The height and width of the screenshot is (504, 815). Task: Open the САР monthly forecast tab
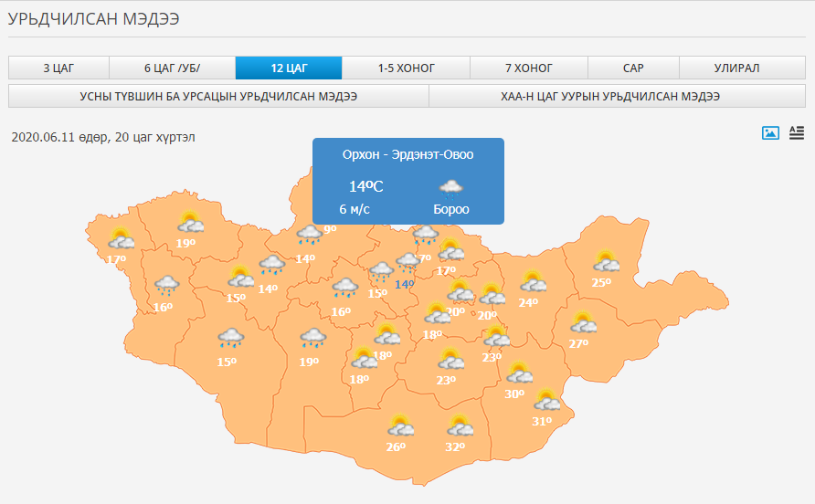coord(633,68)
